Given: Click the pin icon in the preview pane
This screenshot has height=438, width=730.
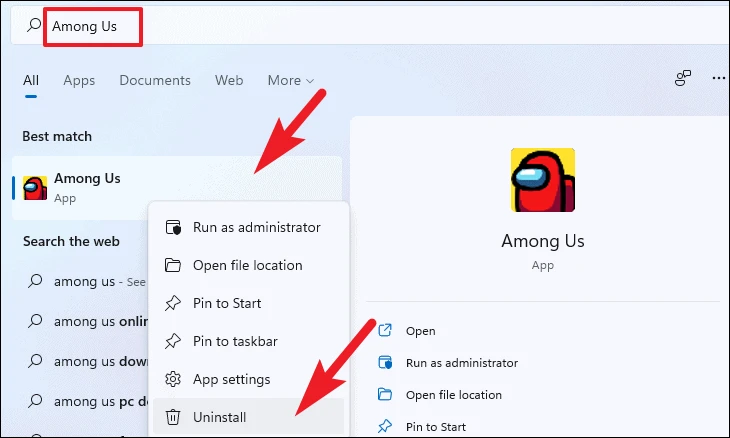Looking at the screenshot, I should 385,426.
